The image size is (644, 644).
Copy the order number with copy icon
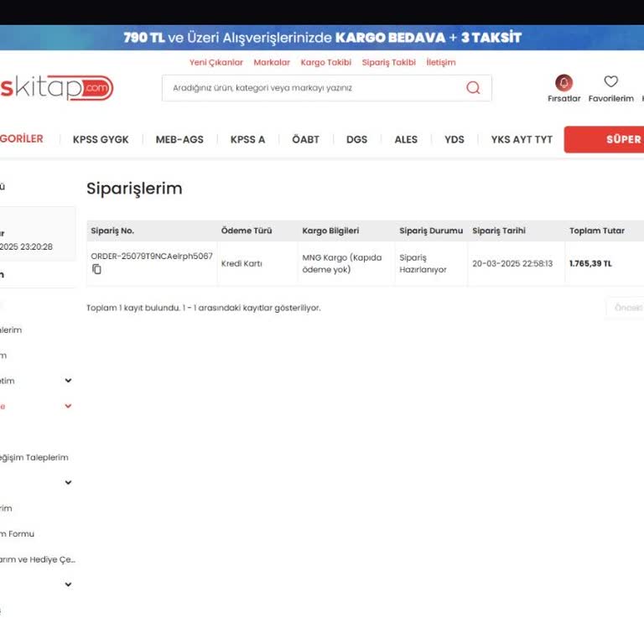pos(96,269)
